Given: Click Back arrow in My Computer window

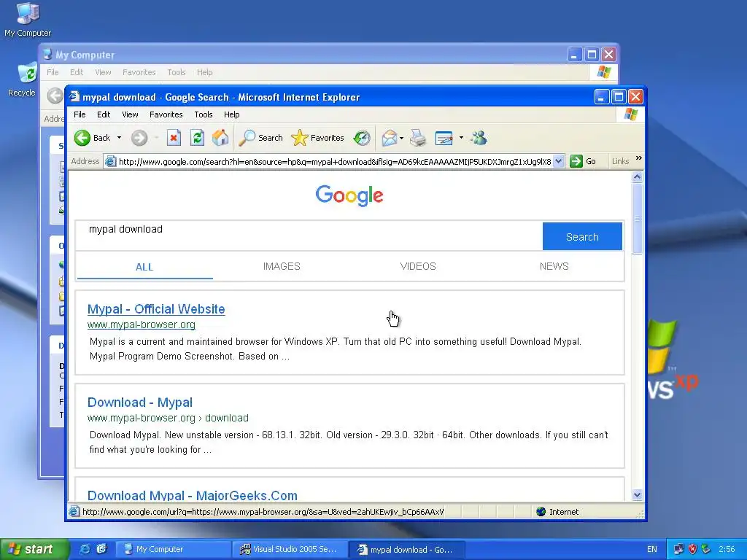Looking at the screenshot, I should (55, 96).
